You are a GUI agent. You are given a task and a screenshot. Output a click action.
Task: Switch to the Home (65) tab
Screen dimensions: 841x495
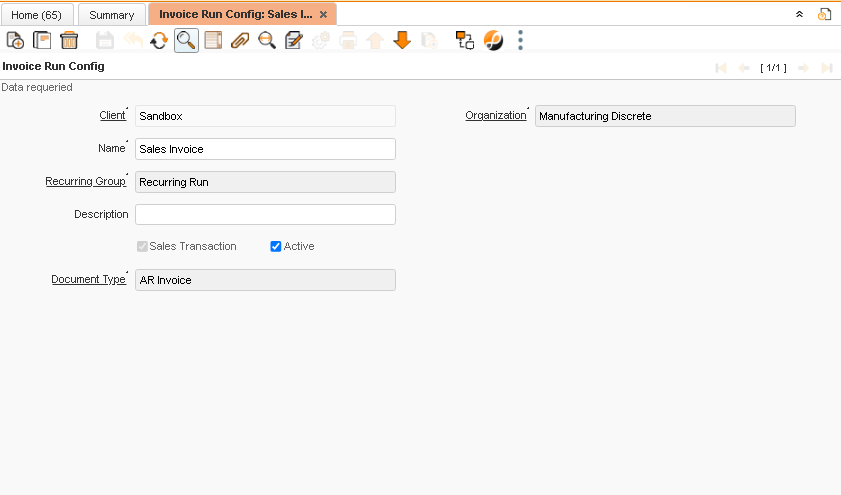tap(36, 15)
